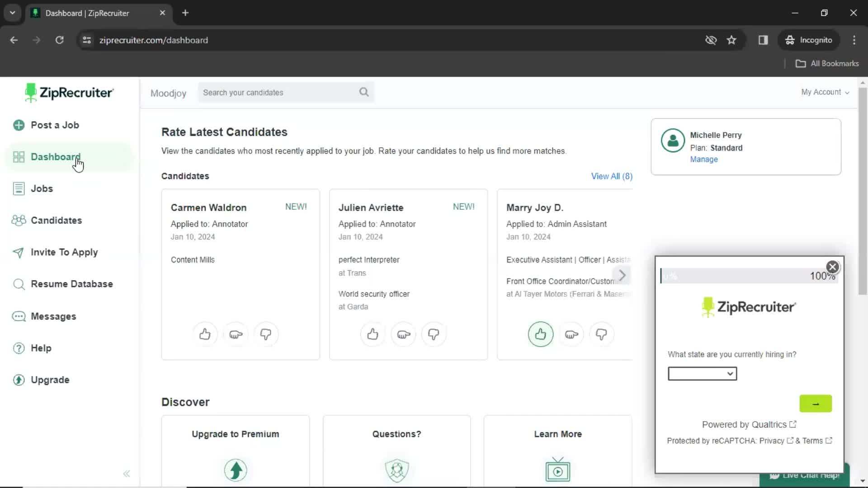Screen dimensions: 868x488
Task: Click the survey progress bar
Action: (x=749, y=276)
